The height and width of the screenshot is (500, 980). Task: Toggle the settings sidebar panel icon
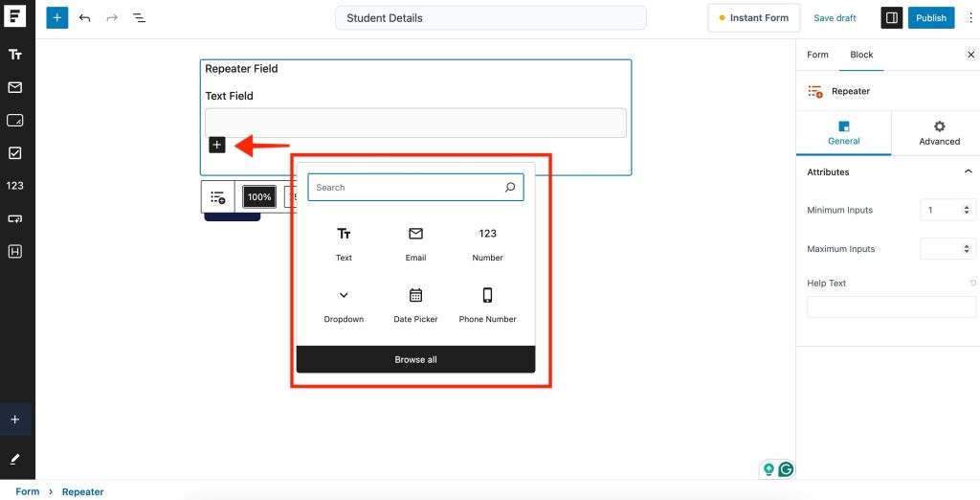[x=891, y=18]
